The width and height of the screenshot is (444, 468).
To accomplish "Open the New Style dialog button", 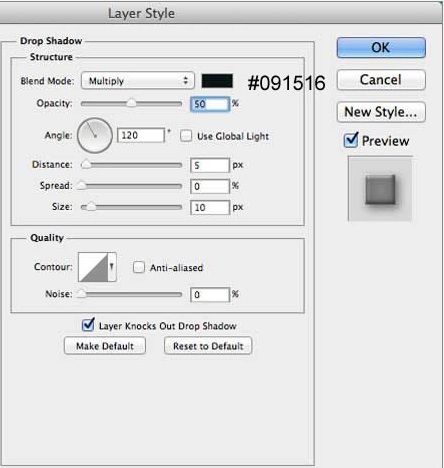I will pos(381,112).
